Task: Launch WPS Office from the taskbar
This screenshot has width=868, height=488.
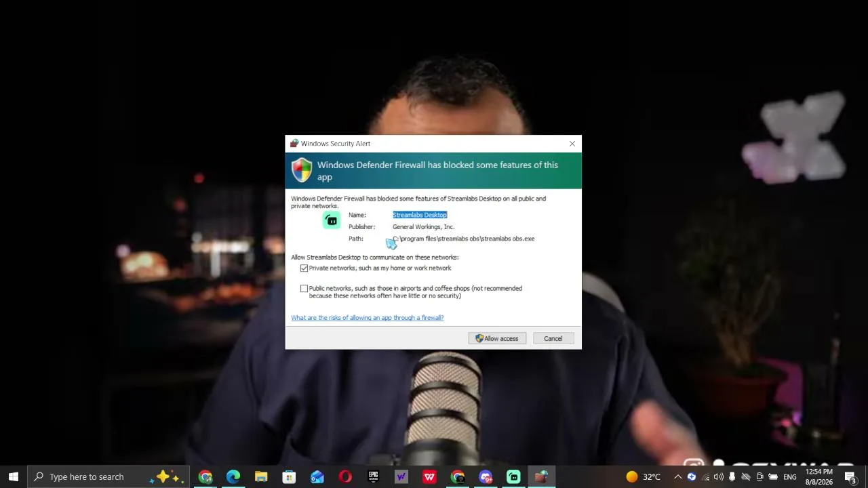Action: click(429, 476)
